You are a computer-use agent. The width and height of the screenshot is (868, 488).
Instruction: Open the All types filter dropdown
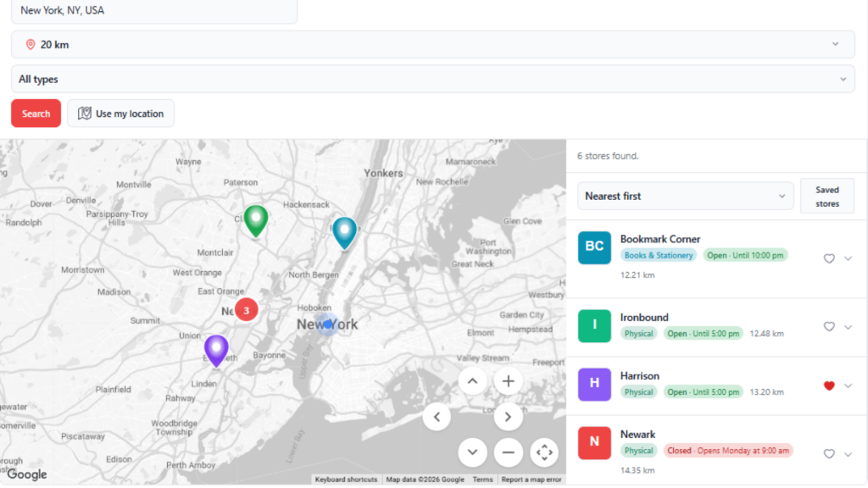click(433, 79)
